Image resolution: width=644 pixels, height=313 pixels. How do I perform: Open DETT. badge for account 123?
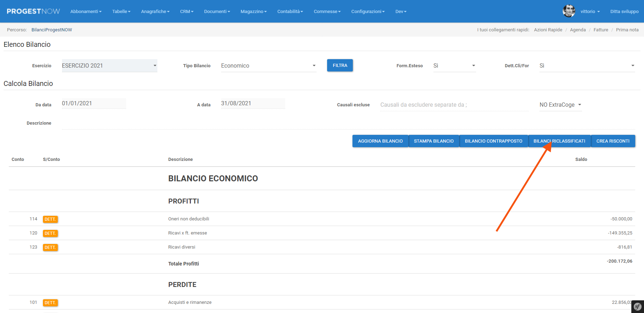(x=50, y=248)
